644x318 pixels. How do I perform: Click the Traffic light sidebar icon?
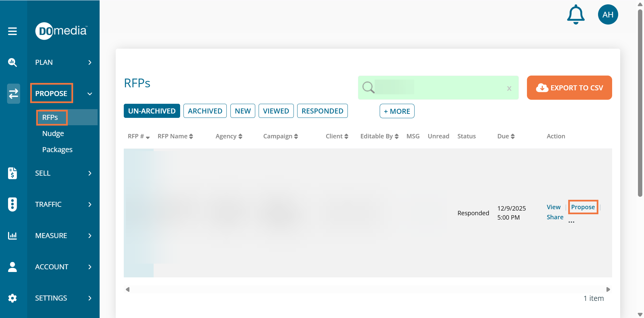(x=12, y=204)
